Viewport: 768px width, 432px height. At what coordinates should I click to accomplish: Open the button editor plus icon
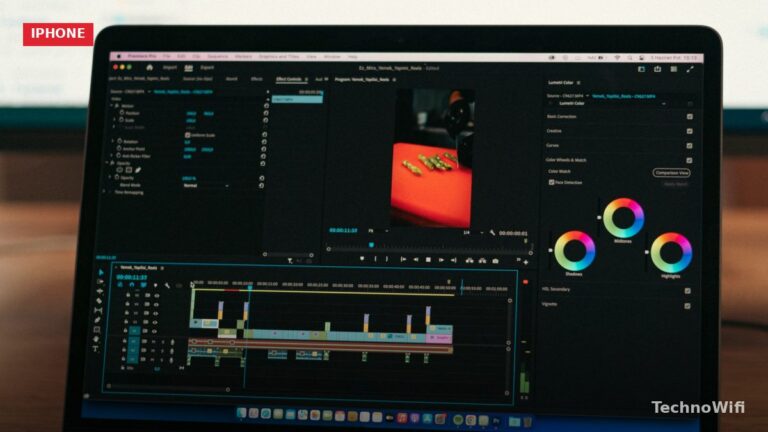point(526,263)
